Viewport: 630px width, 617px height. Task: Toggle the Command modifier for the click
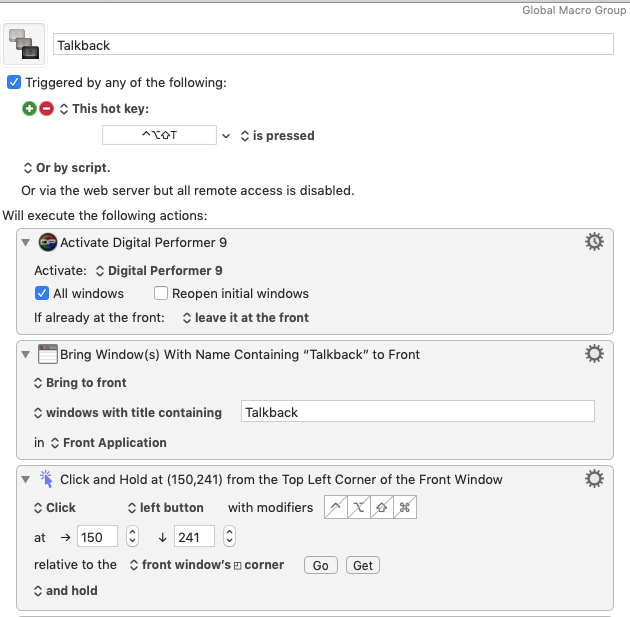pos(405,507)
